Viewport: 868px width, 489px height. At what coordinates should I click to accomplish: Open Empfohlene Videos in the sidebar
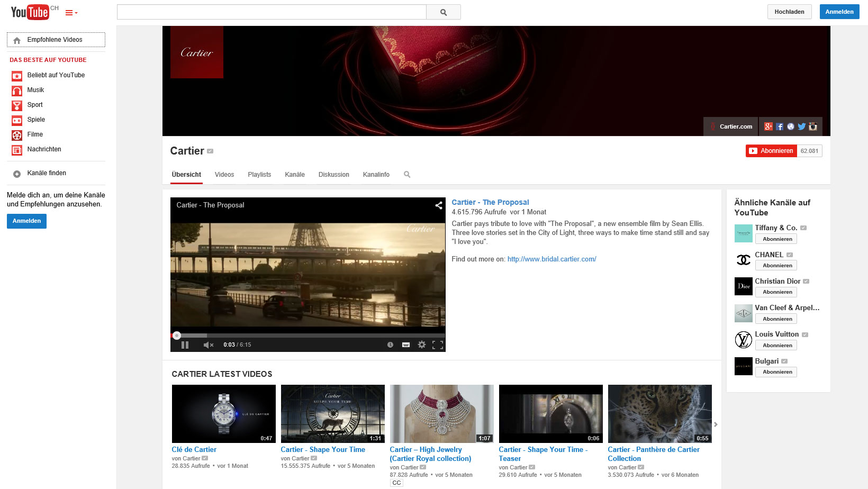tap(56, 40)
